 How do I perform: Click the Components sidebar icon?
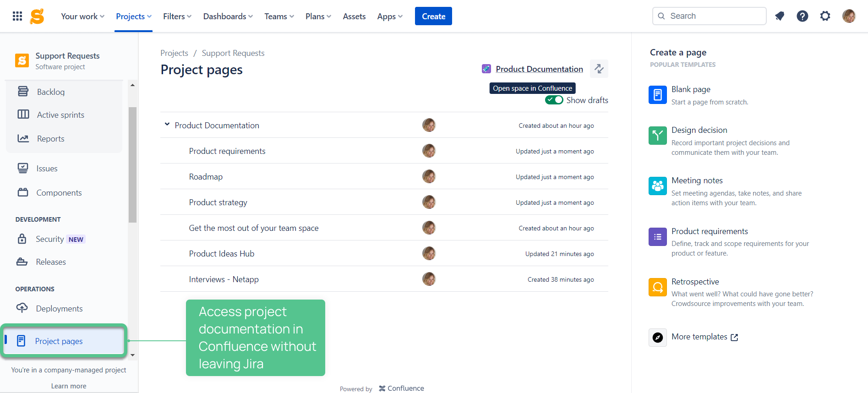(23, 192)
